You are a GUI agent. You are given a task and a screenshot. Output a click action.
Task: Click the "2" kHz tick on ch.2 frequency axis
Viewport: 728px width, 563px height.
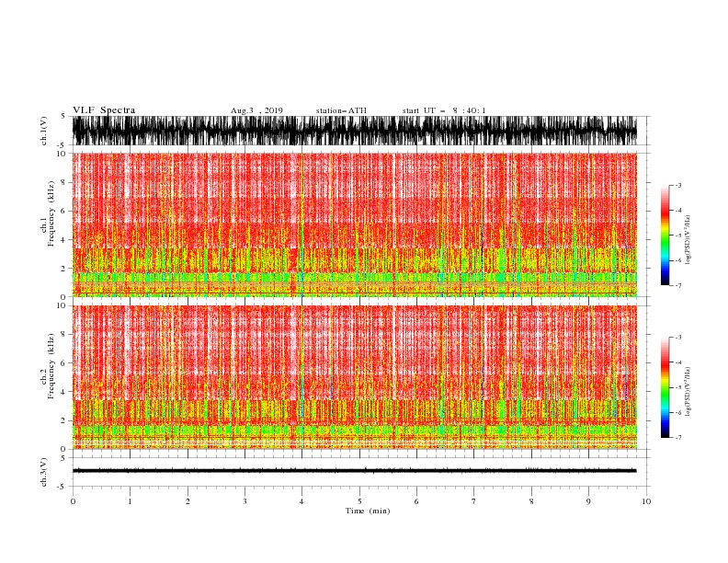pyautogui.click(x=65, y=420)
